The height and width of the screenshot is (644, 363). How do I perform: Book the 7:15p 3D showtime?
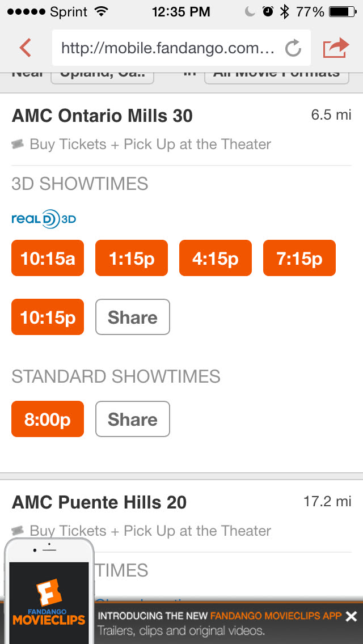coord(299,259)
